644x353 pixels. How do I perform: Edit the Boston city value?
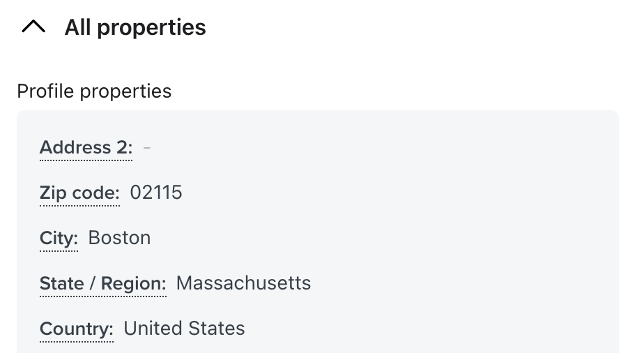tap(119, 238)
